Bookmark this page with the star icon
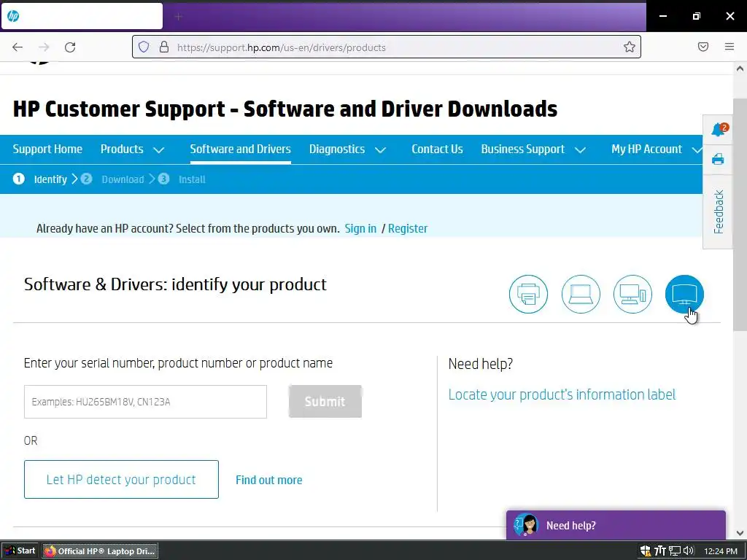Image resolution: width=747 pixels, height=560 pixels. tap(630, 47)
